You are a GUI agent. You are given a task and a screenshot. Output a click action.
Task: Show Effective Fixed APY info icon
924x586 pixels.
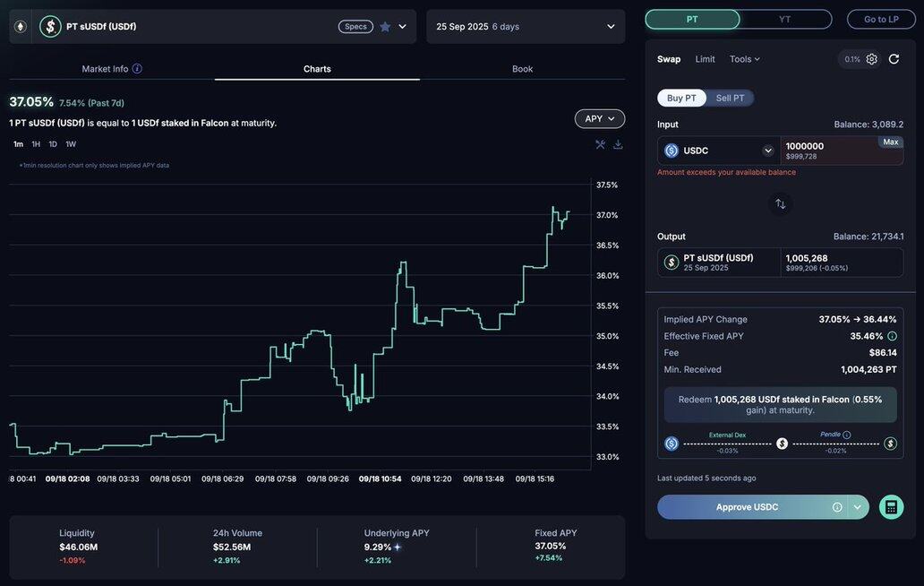click(x=892, y=336)
